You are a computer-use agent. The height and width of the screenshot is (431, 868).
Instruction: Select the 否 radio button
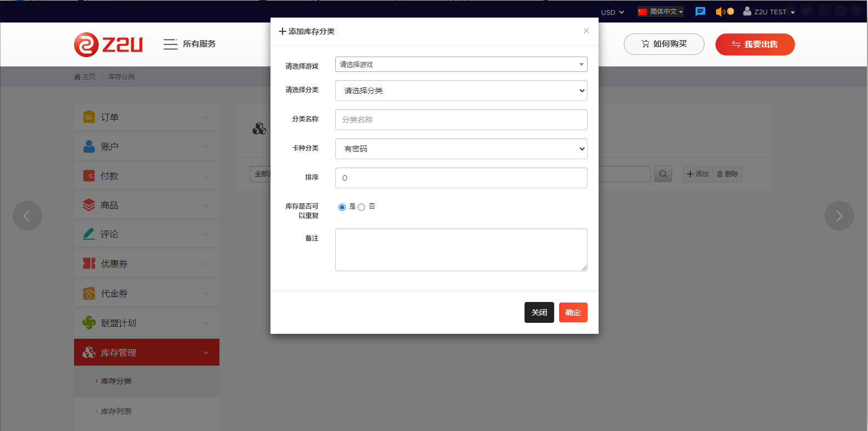tap(361, 207)
